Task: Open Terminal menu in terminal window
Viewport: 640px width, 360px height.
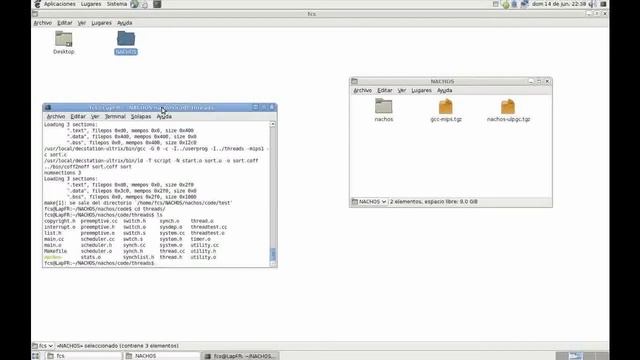Action: click(x=115, y=116)
